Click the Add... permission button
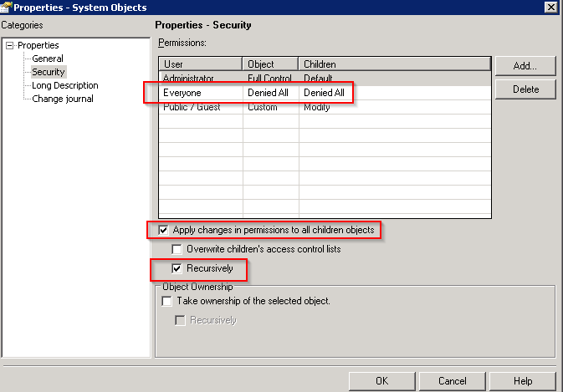563x392 pixels. [x=525, y=66]
